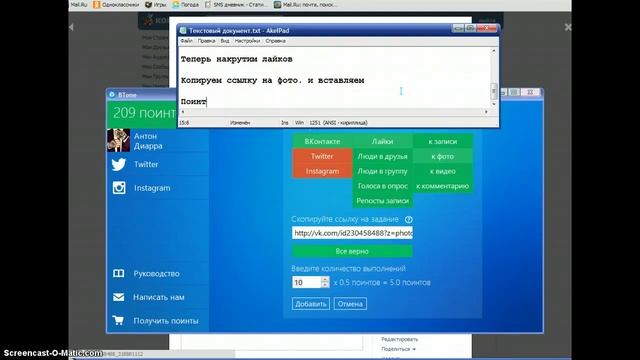Open the Instagram entry in sidebar
Screen dimensions: 640x360
(158, 188)
